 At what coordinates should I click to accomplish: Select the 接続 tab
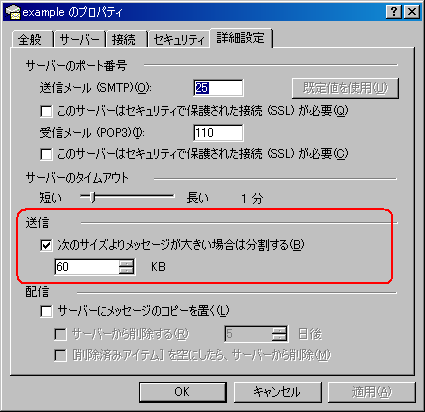click(126, 39)
